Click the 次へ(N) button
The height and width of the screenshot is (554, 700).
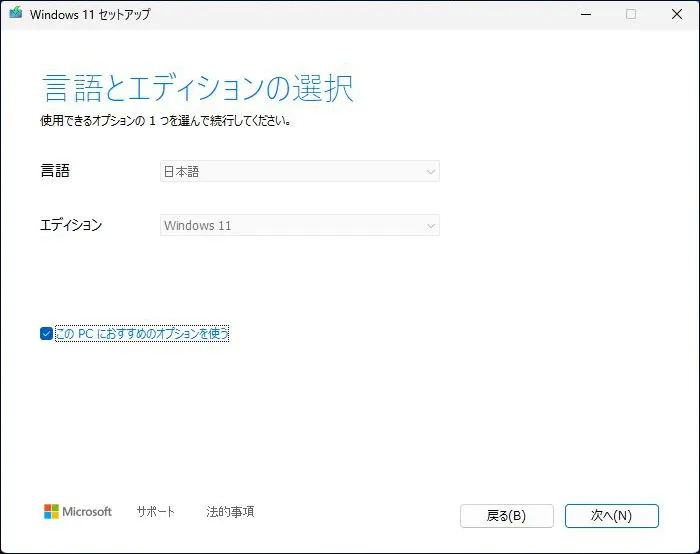pyautogui.click(x=612, y=516)
